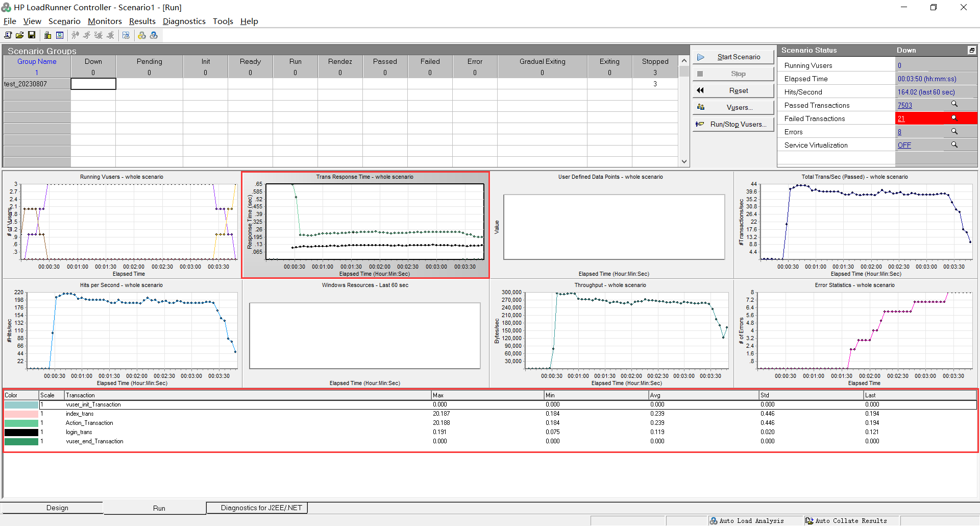Viewport: 980px width, 526px height.
Task: Open the Diagnostics menu
Action: 184,21
